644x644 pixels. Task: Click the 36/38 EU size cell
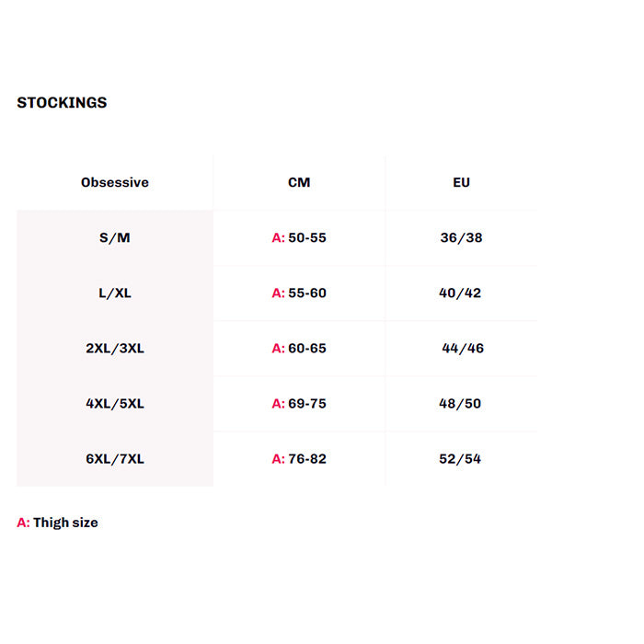(x=461, y=237)
